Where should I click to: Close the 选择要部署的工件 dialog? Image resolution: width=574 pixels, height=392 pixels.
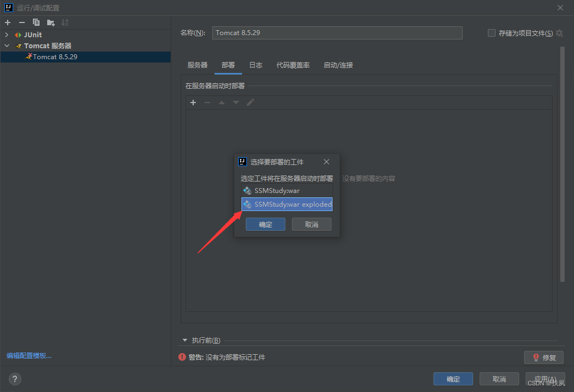(327, 162)
